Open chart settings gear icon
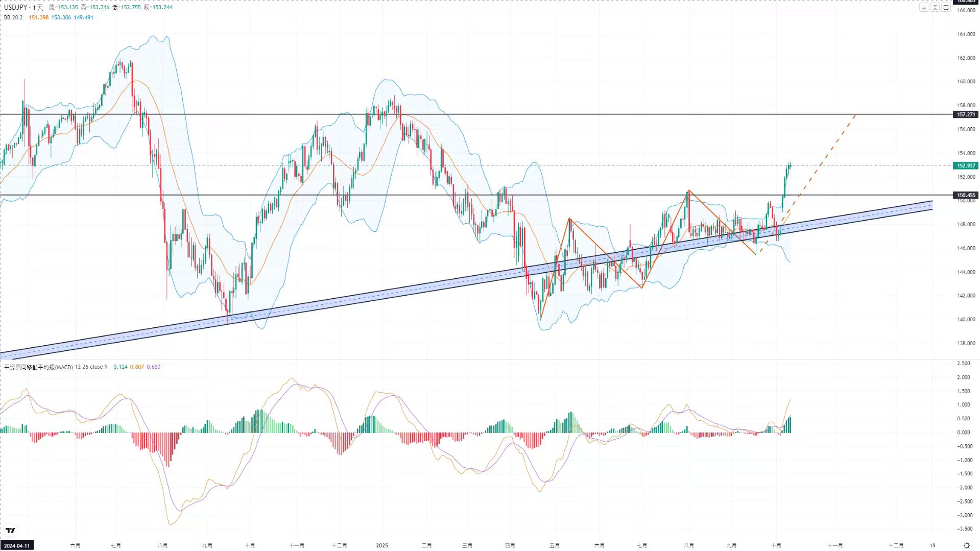Image resolution: width=980 pixels, height=551 pixels. pyautogui.click(x=966, y=545)
